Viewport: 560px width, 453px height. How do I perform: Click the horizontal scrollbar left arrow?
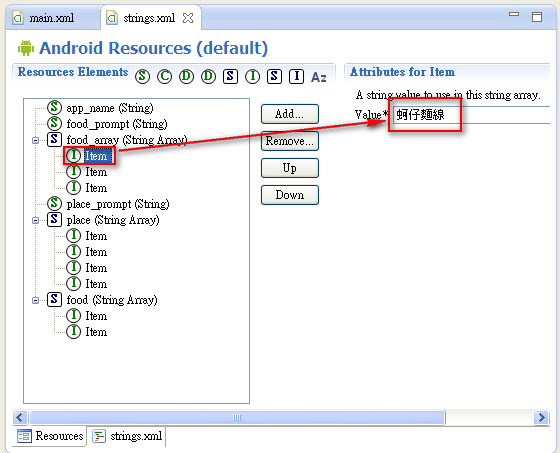tap(20, 417)
